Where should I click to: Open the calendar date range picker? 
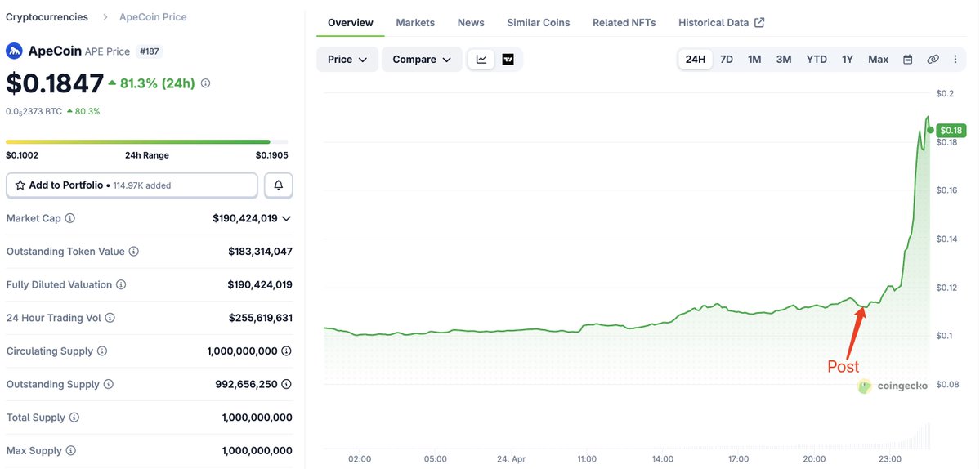907,60
